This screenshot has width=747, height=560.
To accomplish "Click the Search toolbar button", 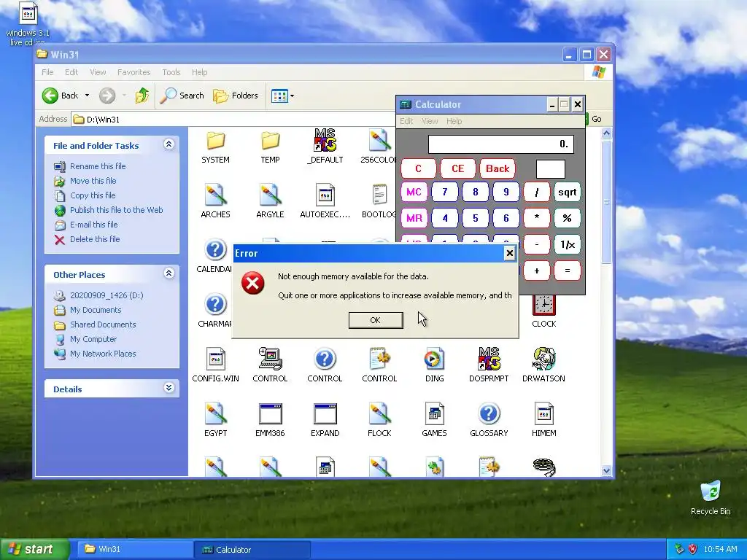I will click(182, 96).
